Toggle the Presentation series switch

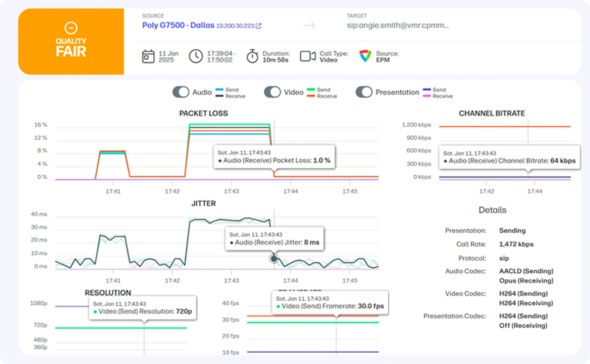click(x=364, y=92)
